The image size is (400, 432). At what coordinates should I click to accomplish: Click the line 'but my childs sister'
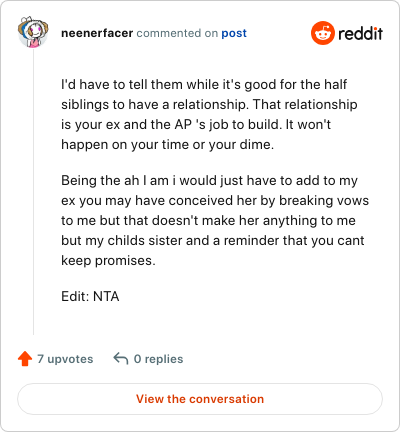pyautogui.click(x=213, y=240)
